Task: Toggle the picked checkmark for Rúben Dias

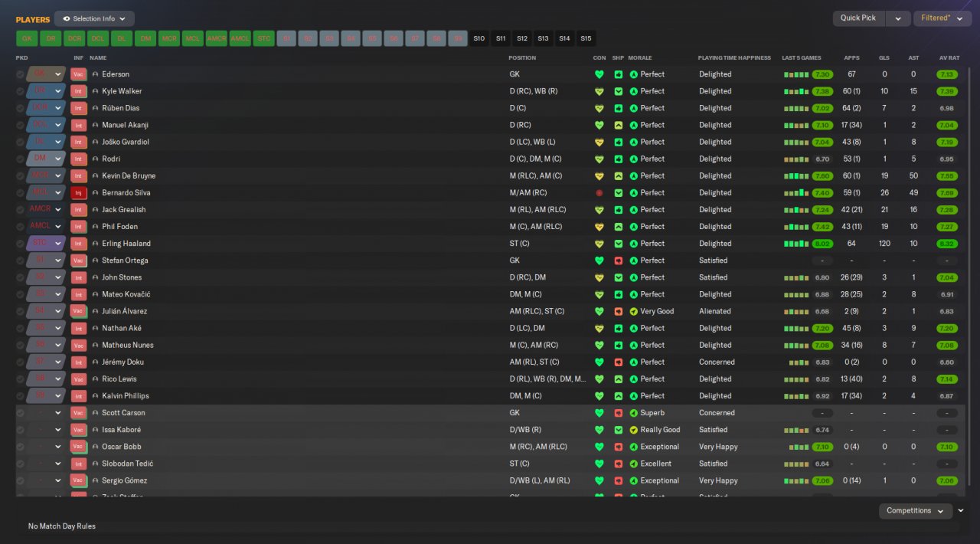Action: (20, 108)
